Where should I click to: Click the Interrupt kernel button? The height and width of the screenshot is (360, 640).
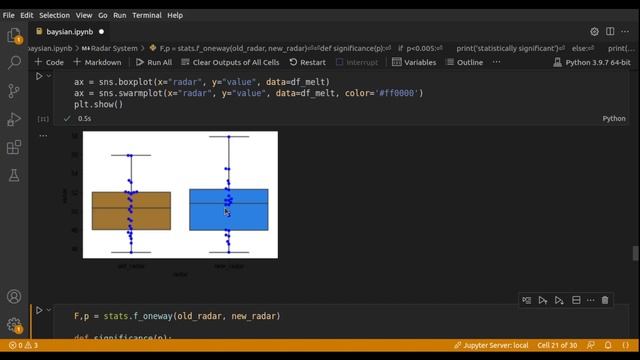[357, 62]
